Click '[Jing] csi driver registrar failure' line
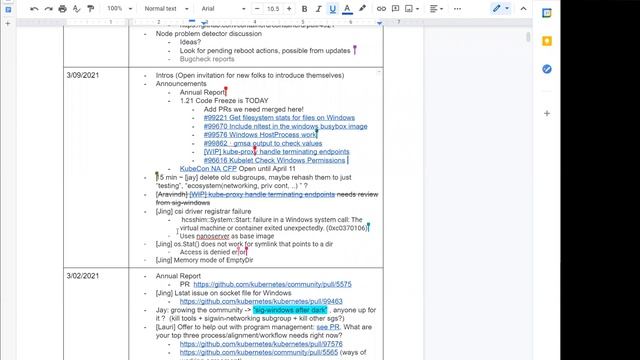640x360 pixels. (x=203, y=211)
